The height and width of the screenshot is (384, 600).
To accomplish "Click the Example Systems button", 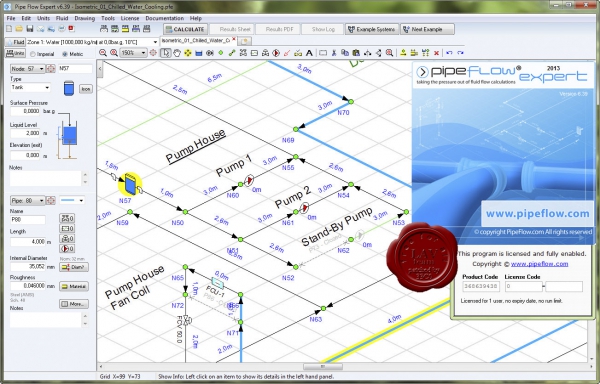I will (x=372, y=29).
